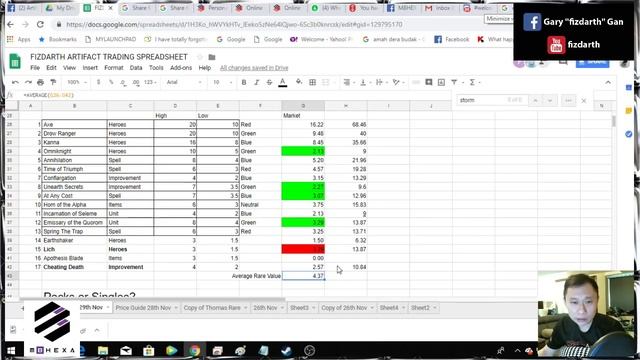Collapse the toolbar with the up chevron
This screenshot has height=360, width=640.
coord(608,82)
